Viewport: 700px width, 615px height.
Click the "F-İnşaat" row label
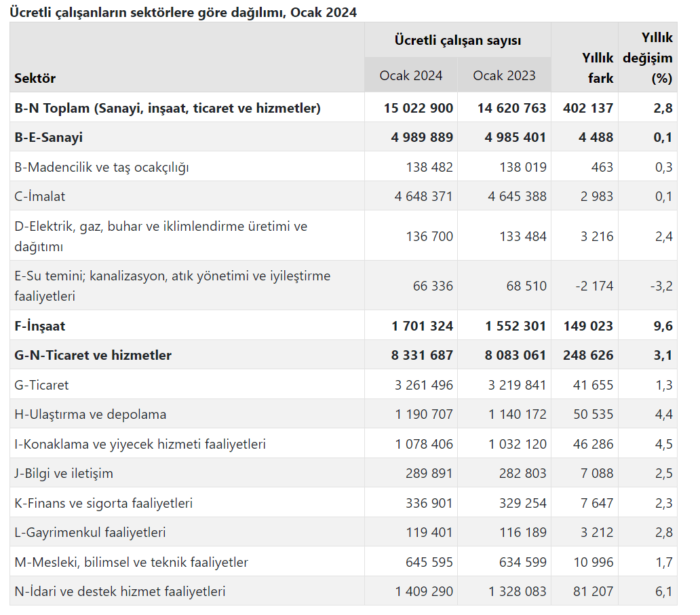pos(40,326)
